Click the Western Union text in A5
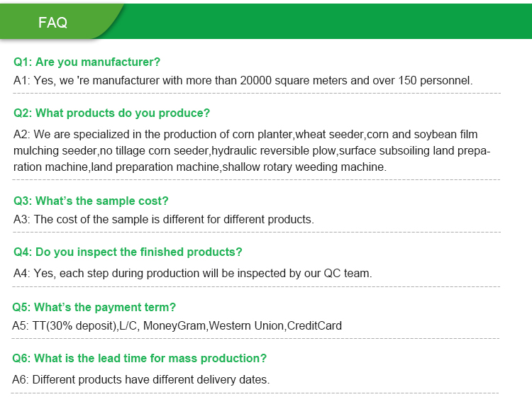The width and height of the screenshot is (532, 414). click(246, 326)
